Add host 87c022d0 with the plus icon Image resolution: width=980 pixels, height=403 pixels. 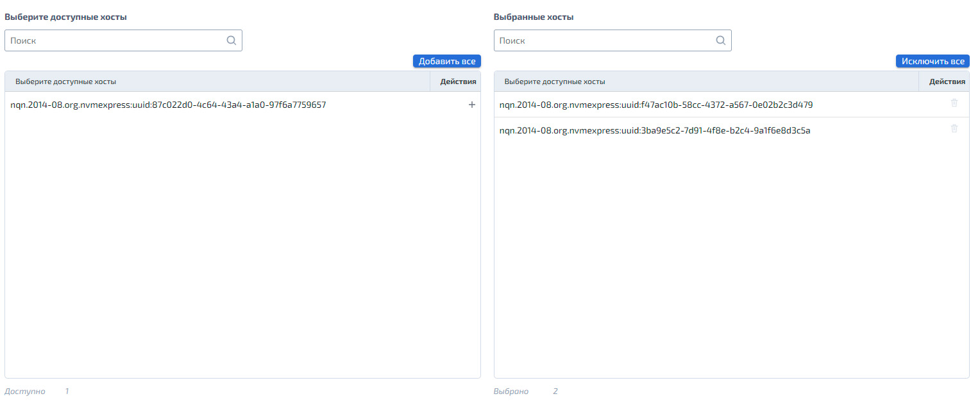point(472,105)
